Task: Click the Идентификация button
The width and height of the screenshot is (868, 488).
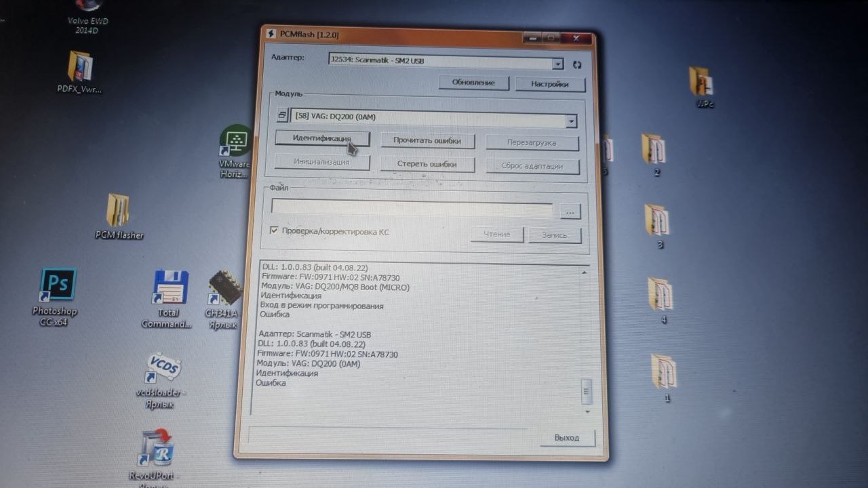Action: point(322,139)
